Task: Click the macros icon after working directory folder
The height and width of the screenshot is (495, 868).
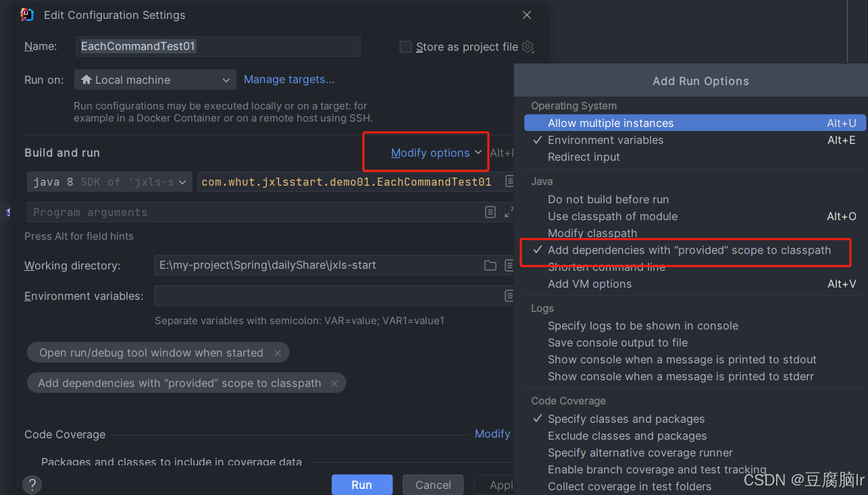Action: (x=509, y=265)
